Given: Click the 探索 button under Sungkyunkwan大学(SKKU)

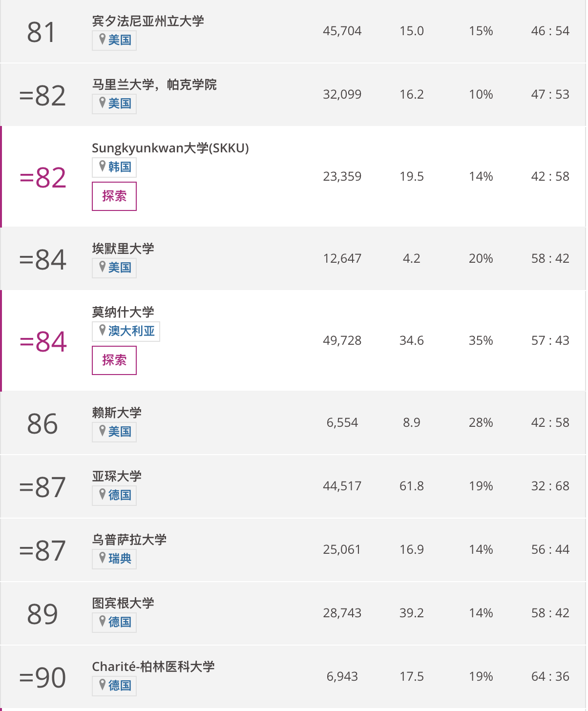Looking at the screenshot, I should click(x=114, y=196).
